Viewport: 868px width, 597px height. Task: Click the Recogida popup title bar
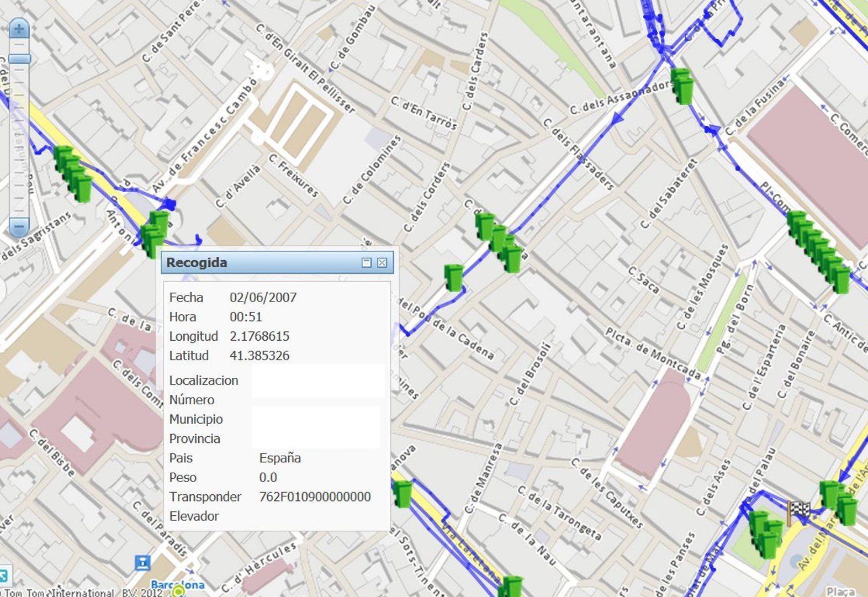[260, 263]
